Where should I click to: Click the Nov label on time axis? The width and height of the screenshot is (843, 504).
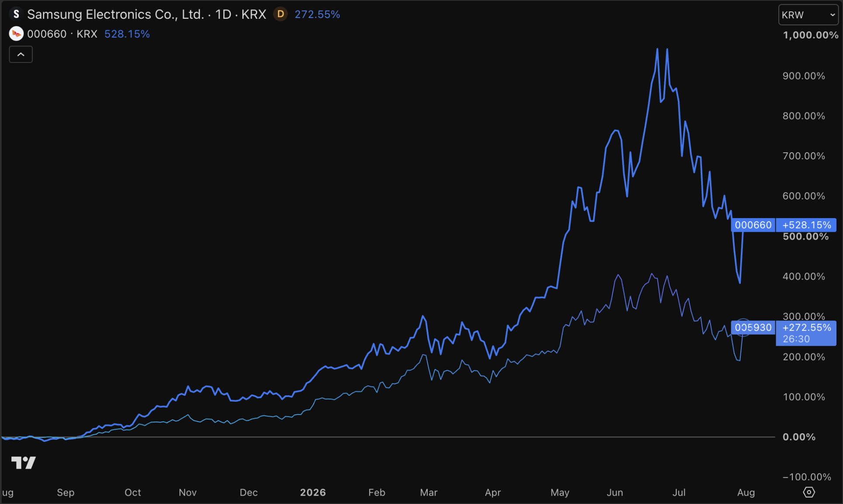pos(188,493)
